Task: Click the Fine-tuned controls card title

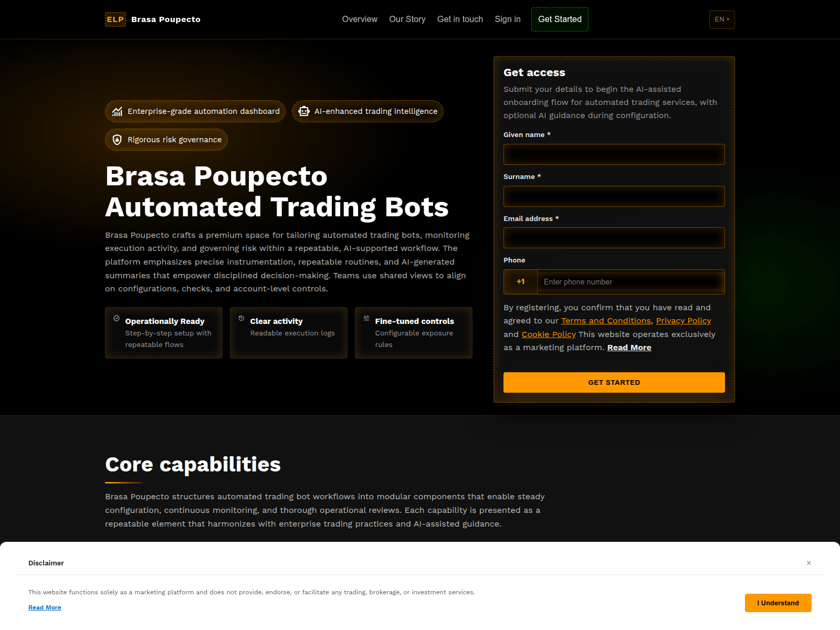Action: [x=414, y=321]
